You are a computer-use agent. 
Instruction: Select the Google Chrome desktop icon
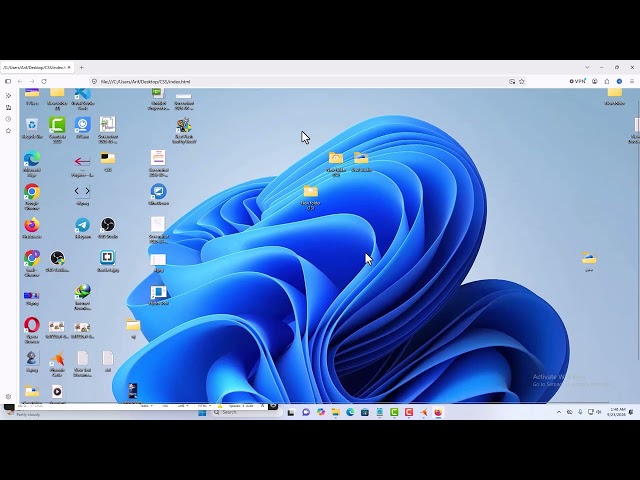coord(32,197)
